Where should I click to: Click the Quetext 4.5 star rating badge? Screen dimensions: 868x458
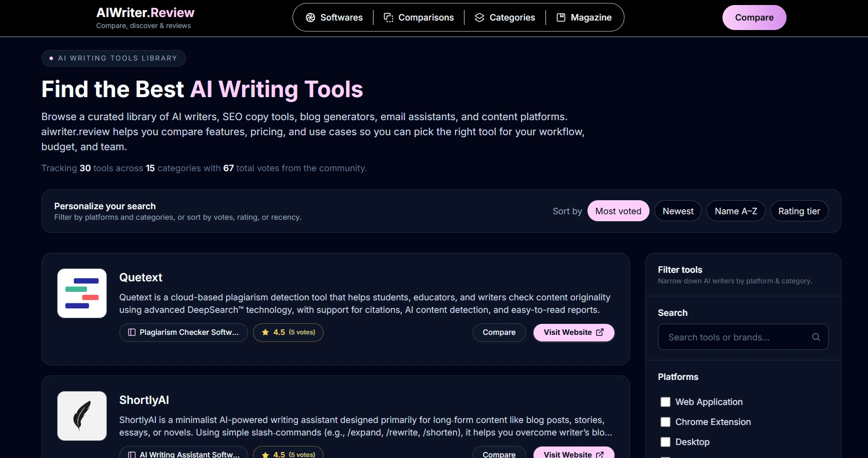click(x=288, y=332)
